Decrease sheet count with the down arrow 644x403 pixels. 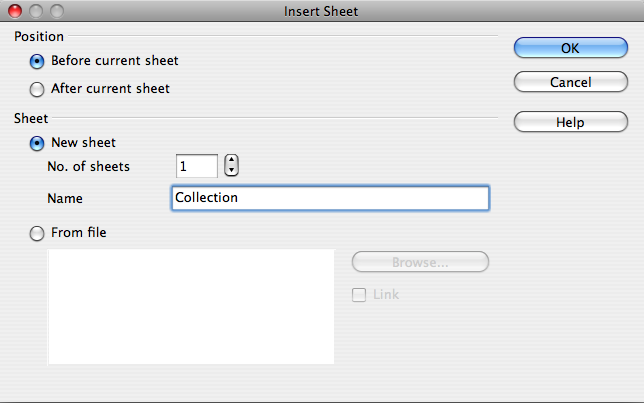click(231, 170)
